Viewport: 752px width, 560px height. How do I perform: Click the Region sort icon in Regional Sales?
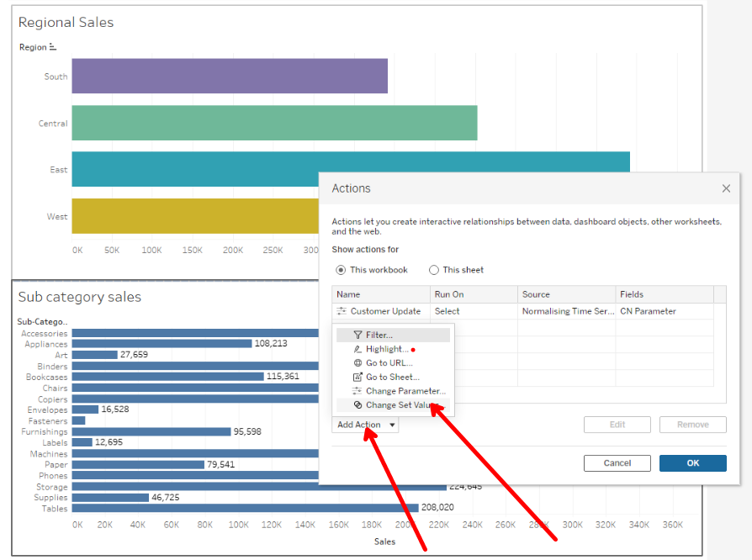[53, 47]
